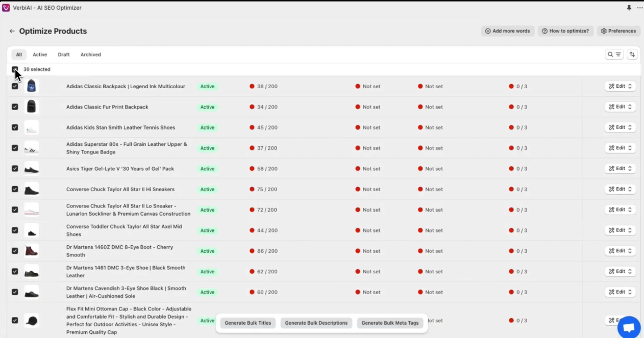Click the VerbiAI app logo icon
This screenshot has width=644, height=338.
pyautogui.click(x=6, y=8)
